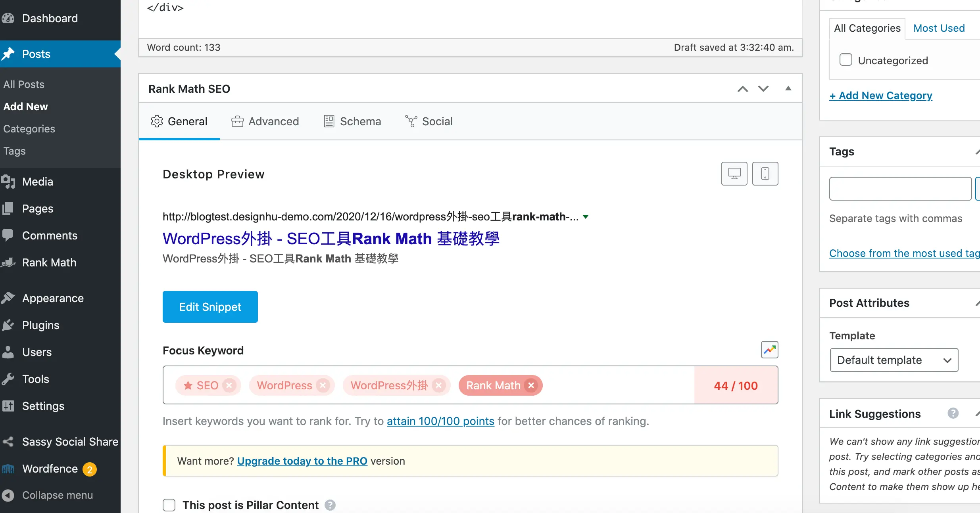Remove the WordPress外掛 keyword tag
Image resolution: width=980 pixels, height=513 pixels.
438,385
